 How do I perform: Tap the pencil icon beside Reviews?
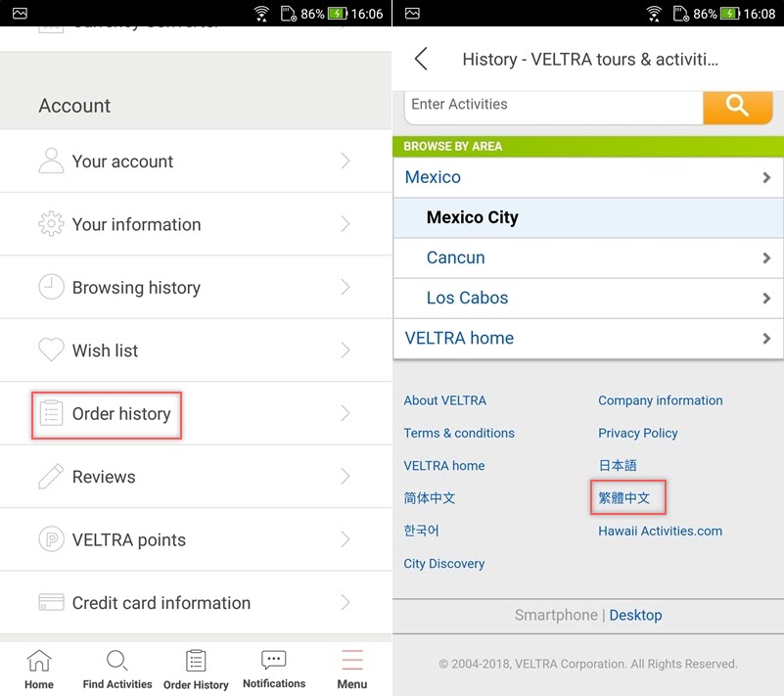tap(51, 476)
